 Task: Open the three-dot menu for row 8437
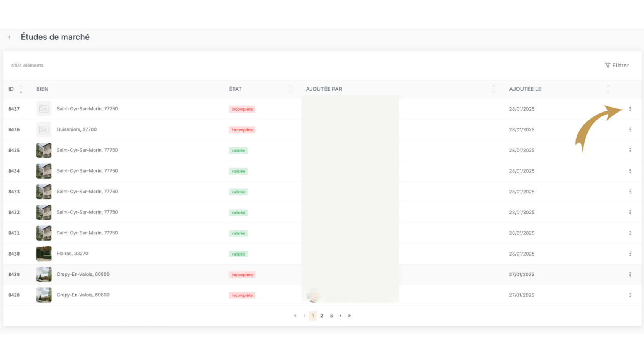[630, 109]
